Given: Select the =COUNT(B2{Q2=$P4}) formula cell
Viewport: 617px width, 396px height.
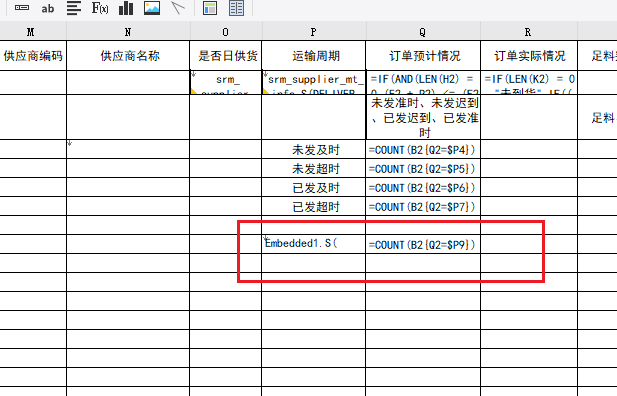Looking at the screenshot, I should [x=423, y=150].
